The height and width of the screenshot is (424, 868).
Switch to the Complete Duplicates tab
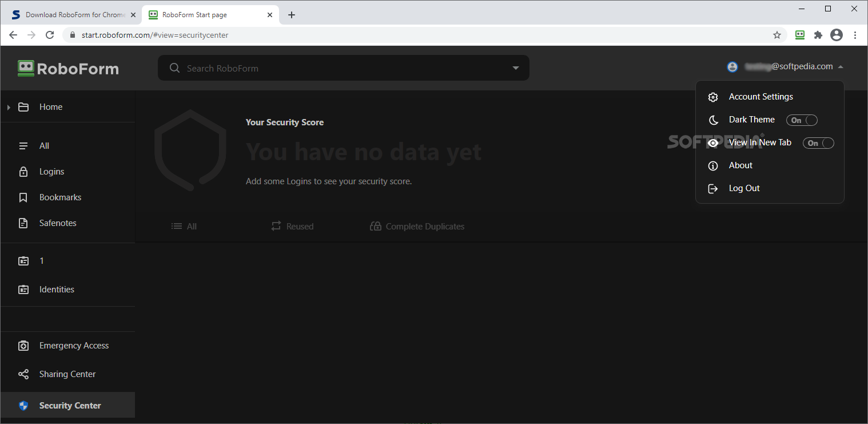[x=417, y=227]
